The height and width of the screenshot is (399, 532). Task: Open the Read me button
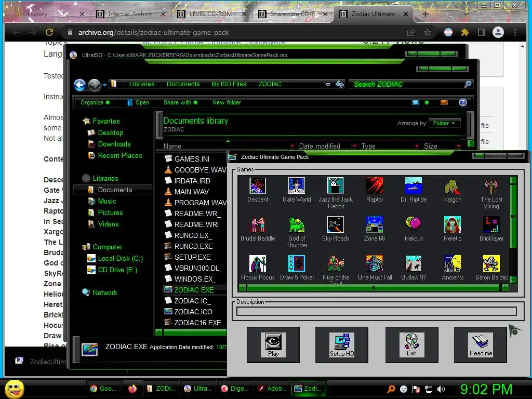pos(481,345)
